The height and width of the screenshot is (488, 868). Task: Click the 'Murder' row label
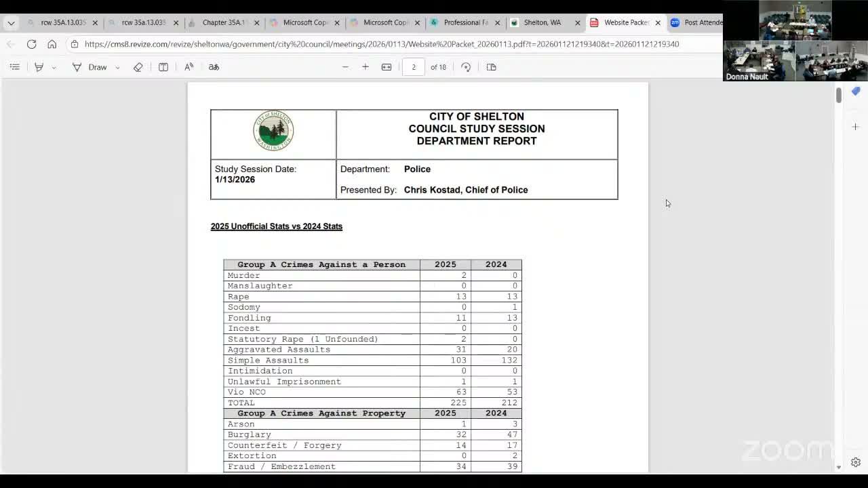[x=244, y=275]
